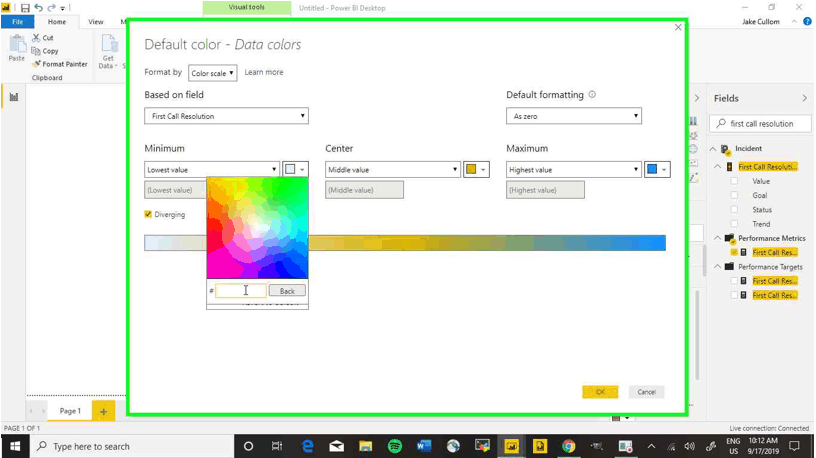Viewport: 816px width, 458px height.
Task: Click the Incident table icon
Action: (x=726, y=149)
